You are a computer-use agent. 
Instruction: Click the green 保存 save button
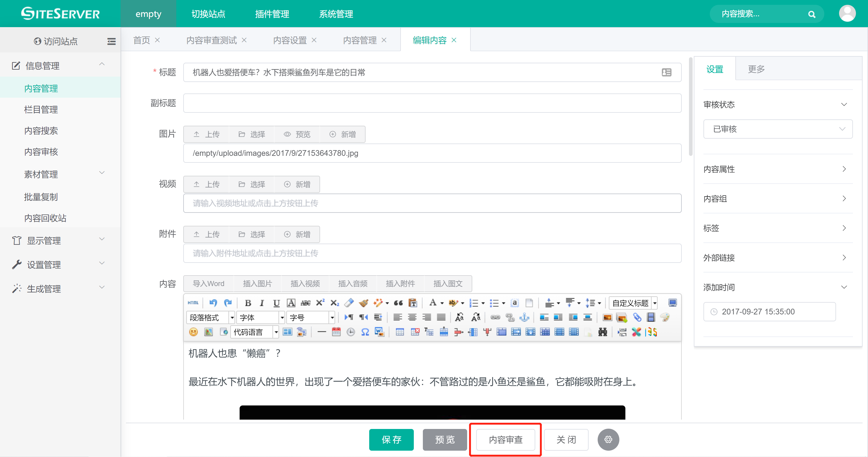tap(391, 440)
